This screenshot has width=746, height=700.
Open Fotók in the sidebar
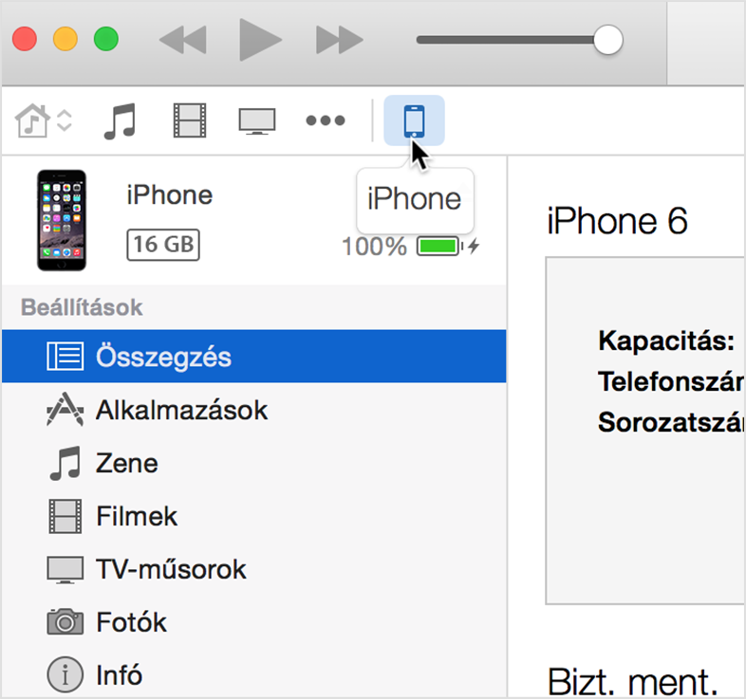[x=131, y=622]
